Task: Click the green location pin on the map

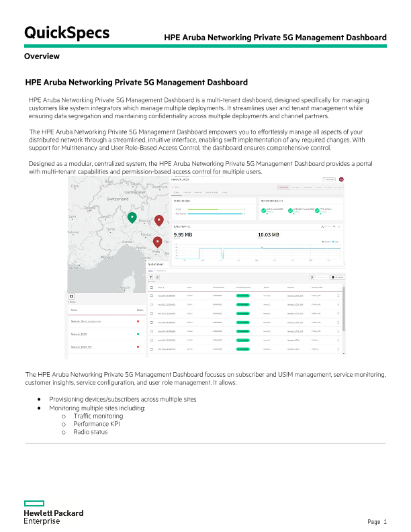Action: point(132,218)
